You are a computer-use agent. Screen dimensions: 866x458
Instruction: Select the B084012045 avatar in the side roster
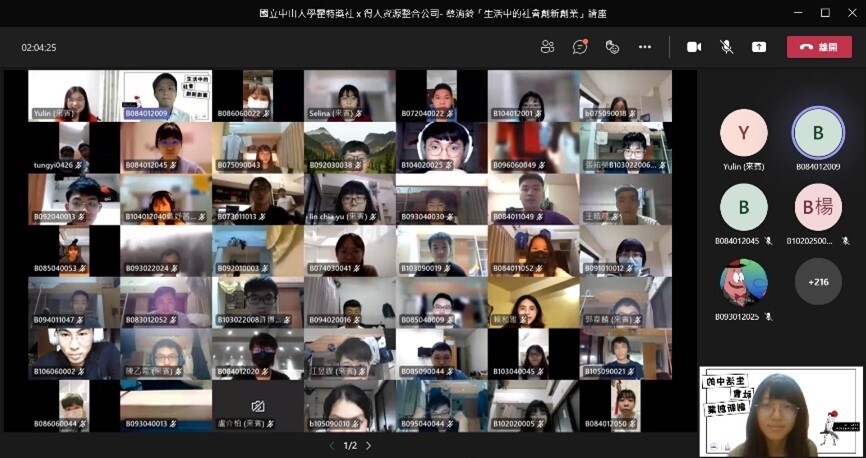pos(743,207)
